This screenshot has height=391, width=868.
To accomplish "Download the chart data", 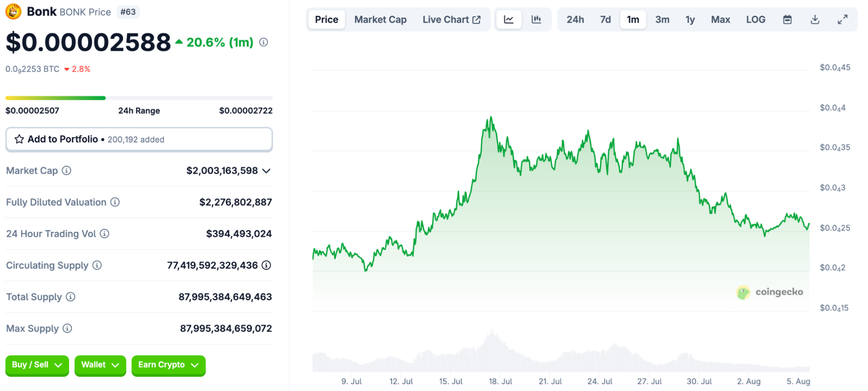I will coord(815,19).
